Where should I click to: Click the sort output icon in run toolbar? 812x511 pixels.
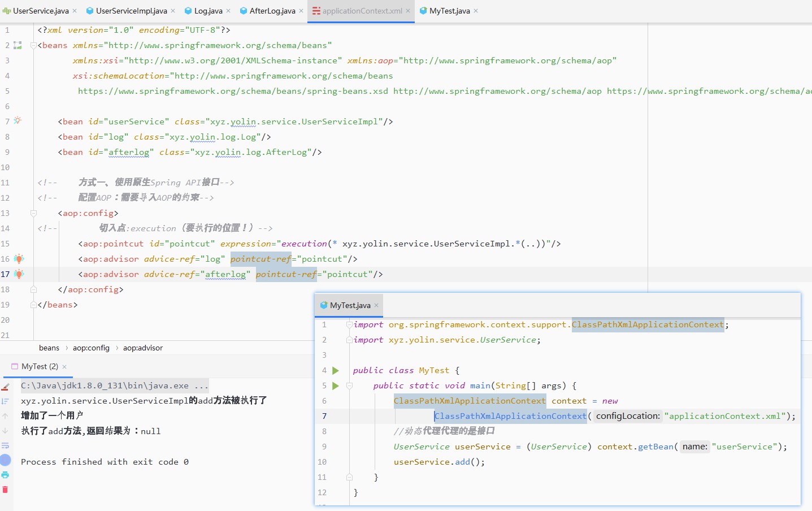pos(5,401)
